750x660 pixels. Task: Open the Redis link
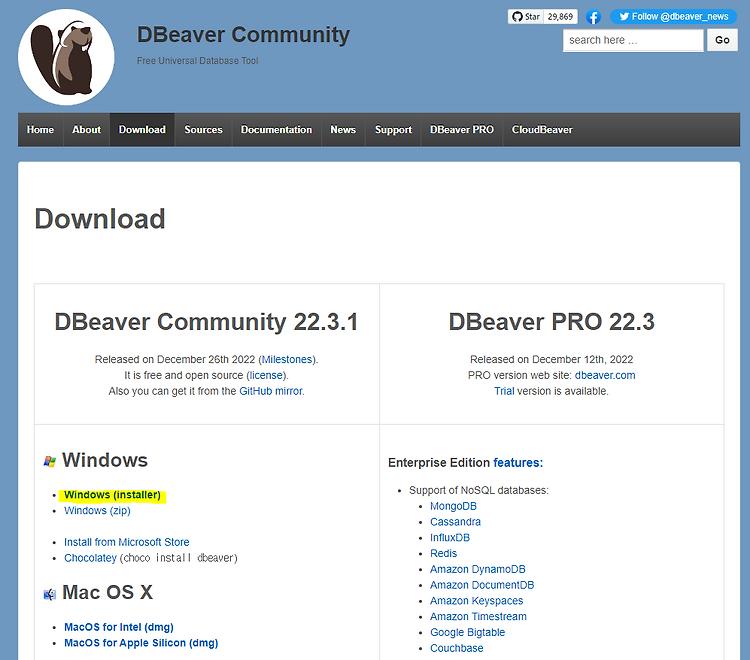[x=443, y=554]
